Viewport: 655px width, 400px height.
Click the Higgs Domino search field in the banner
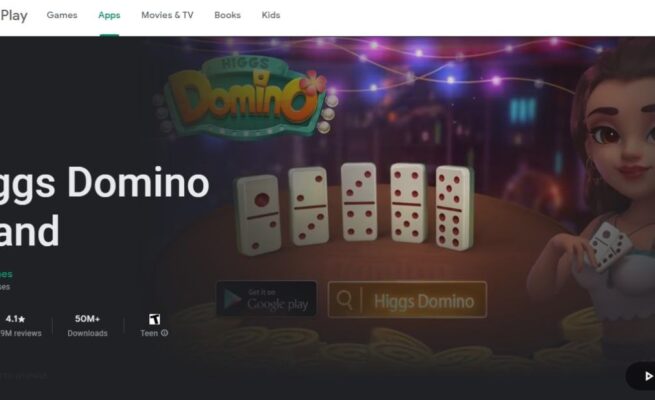click(407, 300)
